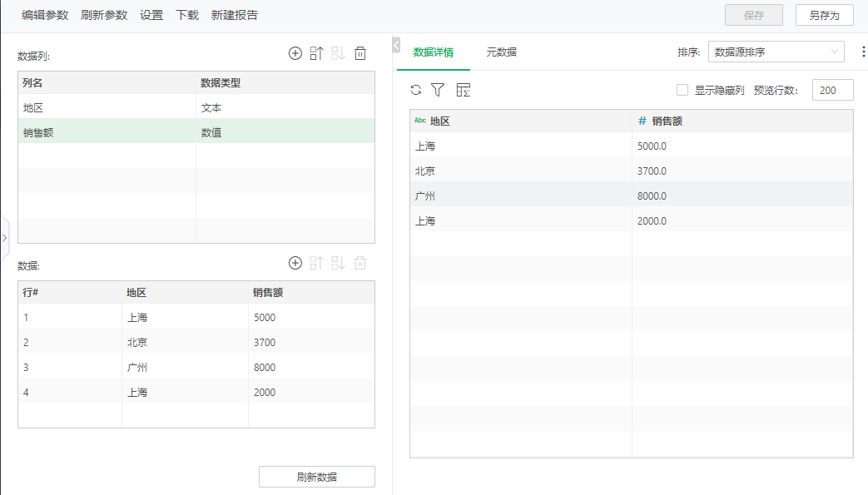Open the filter icon in data details
Image resolution: width=868 pixels, height=495 pixels.
click(x=438, y=90)
